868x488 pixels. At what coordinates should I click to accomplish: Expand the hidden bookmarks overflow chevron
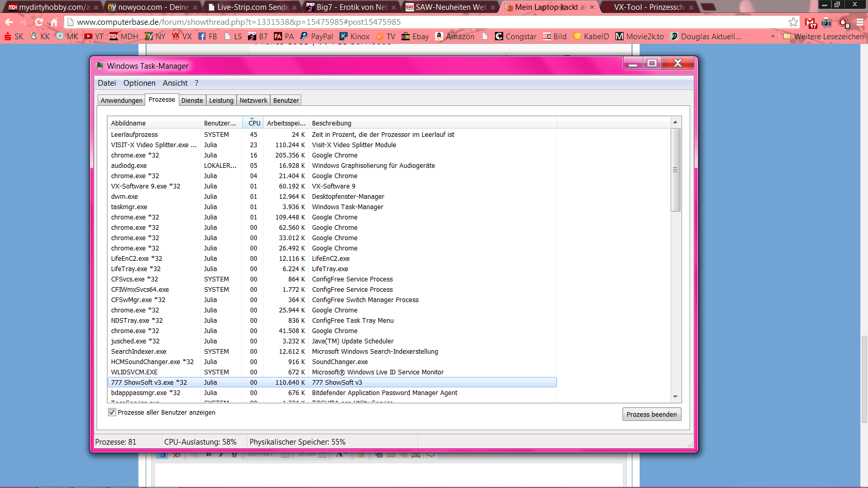pyautogui.click(x=772, y=37)
